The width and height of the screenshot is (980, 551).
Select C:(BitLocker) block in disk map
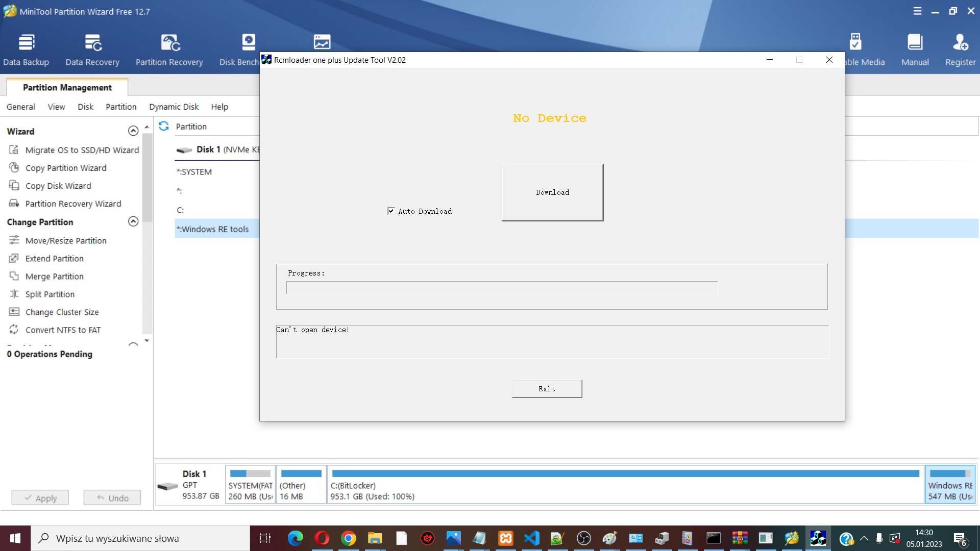[x=626, y=485]
